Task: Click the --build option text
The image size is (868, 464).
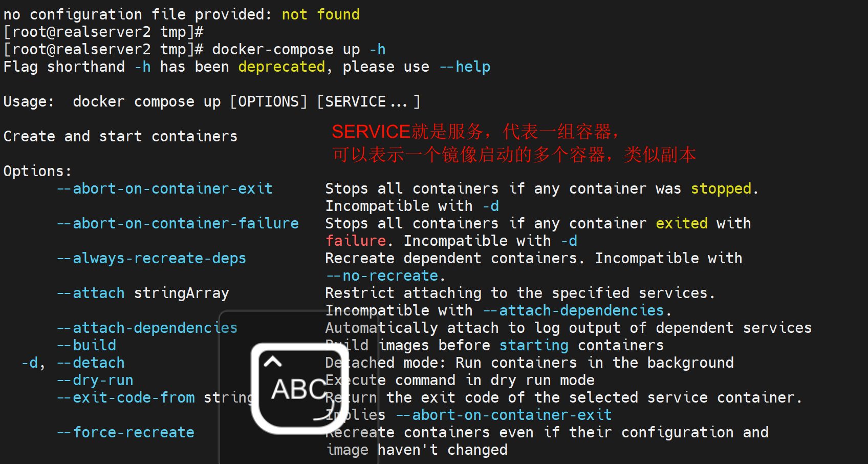Action: (86, 345)
